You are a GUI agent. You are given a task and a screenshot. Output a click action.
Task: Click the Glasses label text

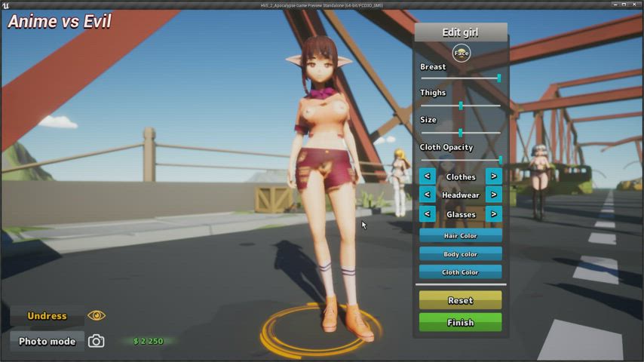(x=461, y=214)
